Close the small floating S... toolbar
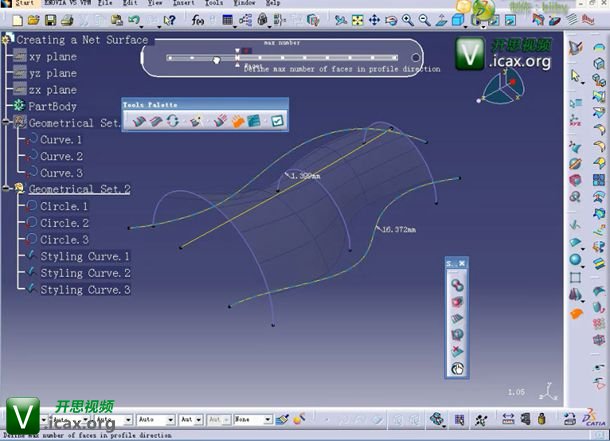 [x=462, y=263]
